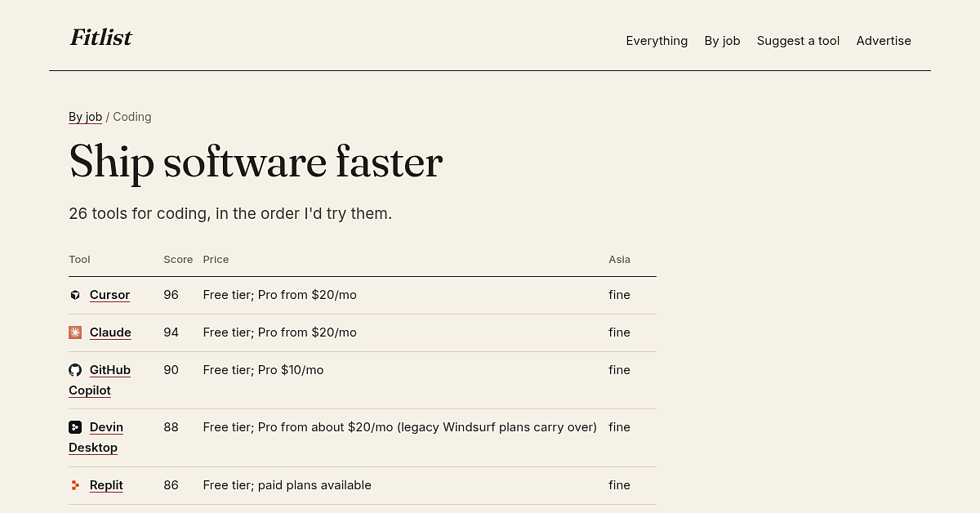Click the Asia column header
Viewport: 980px width, 513px height.
(619, 260)
